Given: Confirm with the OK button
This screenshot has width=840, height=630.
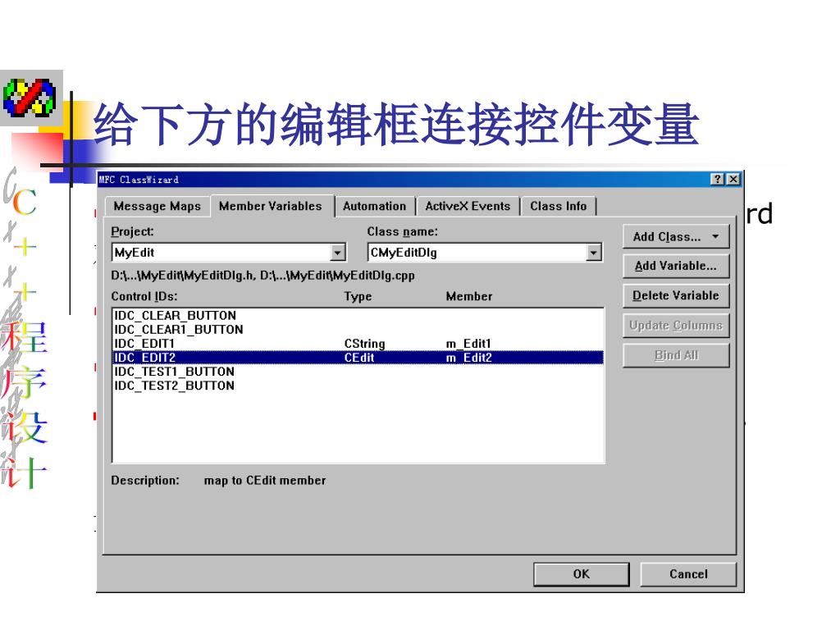Looking at the screenshot, I should coord(582,574).
